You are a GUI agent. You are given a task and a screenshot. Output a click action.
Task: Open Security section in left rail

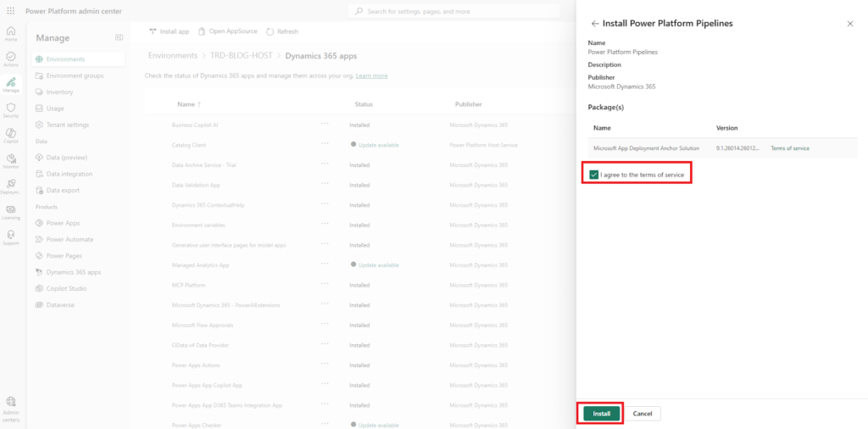click(11, 110)
